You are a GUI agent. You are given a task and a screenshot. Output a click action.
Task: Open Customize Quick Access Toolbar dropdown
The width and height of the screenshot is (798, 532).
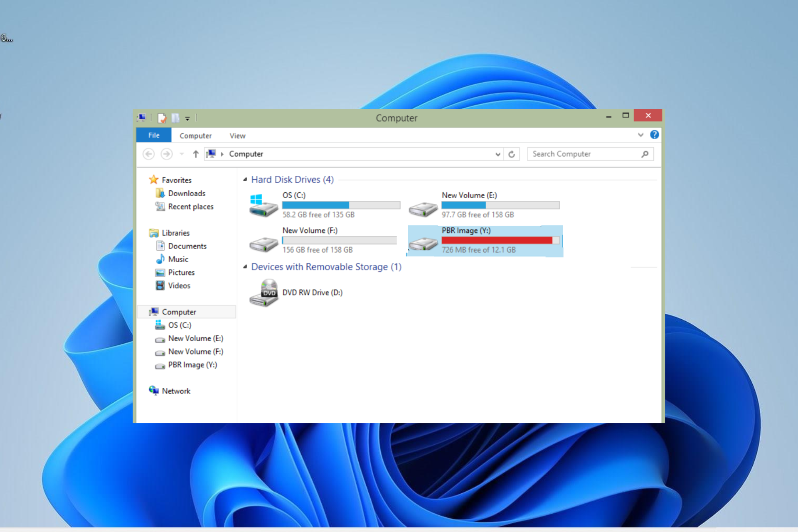187,118
